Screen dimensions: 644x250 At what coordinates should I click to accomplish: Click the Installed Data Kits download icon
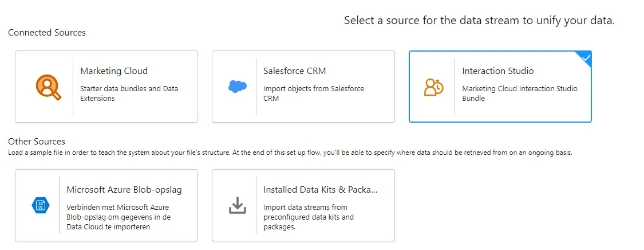point(237,205)
